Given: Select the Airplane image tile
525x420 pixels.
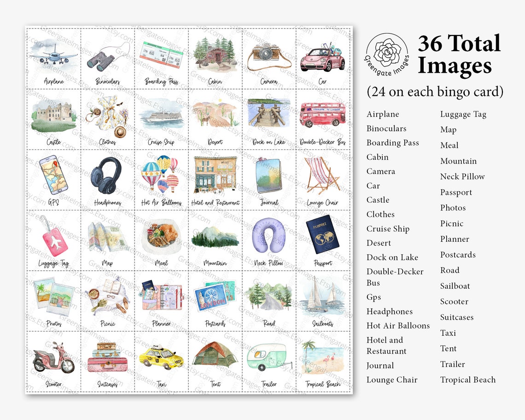Looking at the screenshot, I should coord(54,55).
